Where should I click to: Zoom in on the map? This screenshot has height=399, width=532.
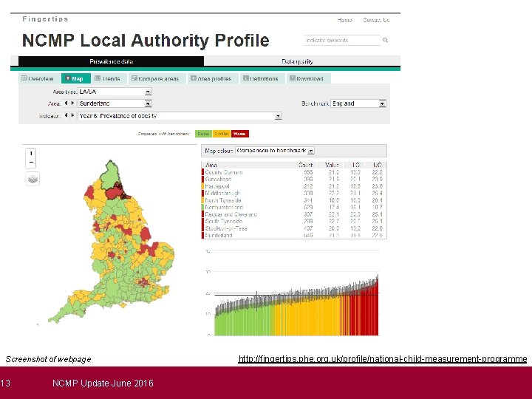click(x=31, y=154)
